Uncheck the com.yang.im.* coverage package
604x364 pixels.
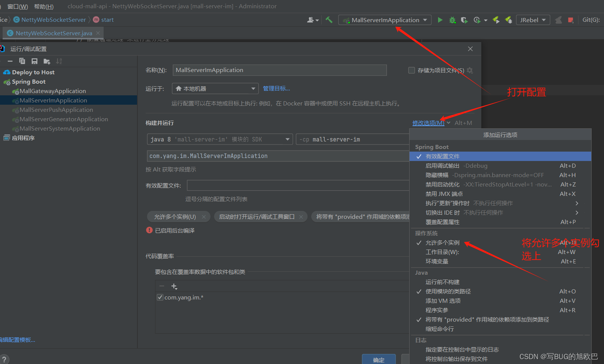[x=160, y=297]
